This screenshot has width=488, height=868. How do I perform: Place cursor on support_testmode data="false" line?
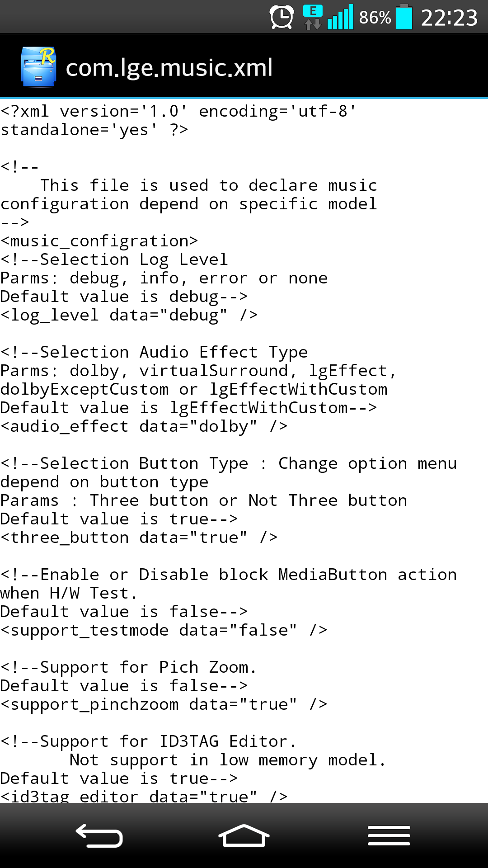[164, 630]
